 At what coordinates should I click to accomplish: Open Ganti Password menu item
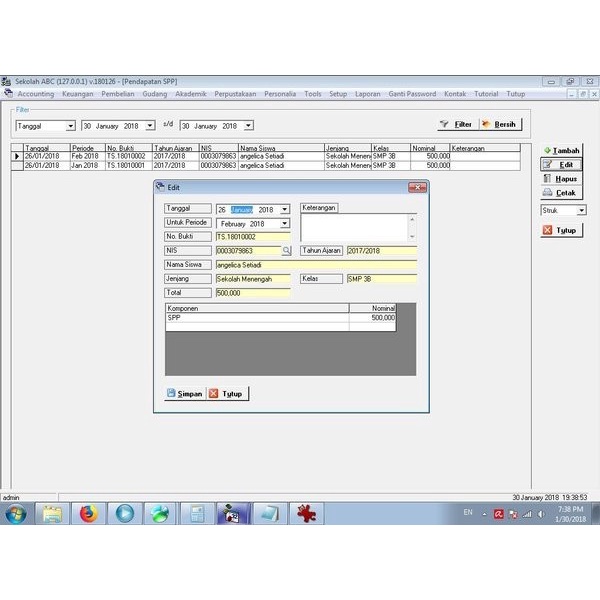[x=412, y=94]
